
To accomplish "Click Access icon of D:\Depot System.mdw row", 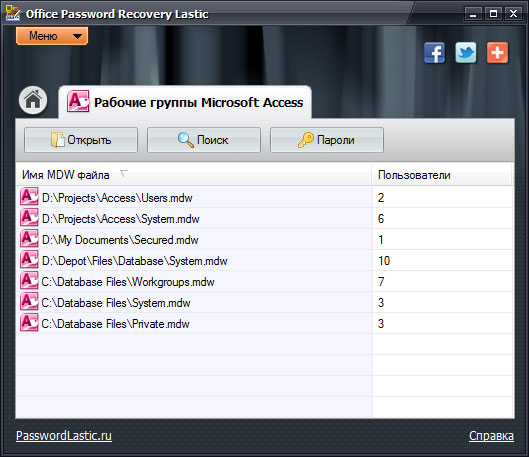I will (29, 259).
